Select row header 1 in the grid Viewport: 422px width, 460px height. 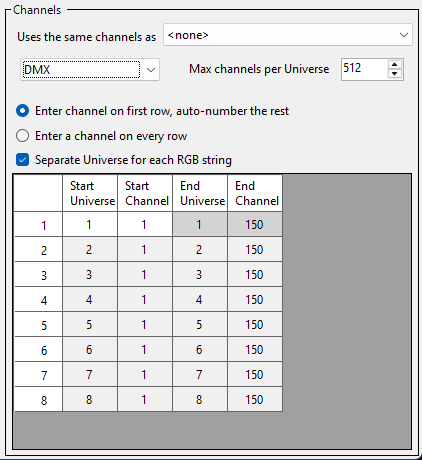(38, 225)
